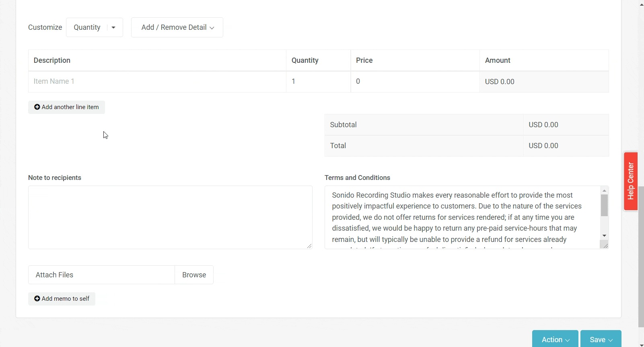Click the Note to recipients resize handle
Screen dimensions: 644x347
[309, 246]
